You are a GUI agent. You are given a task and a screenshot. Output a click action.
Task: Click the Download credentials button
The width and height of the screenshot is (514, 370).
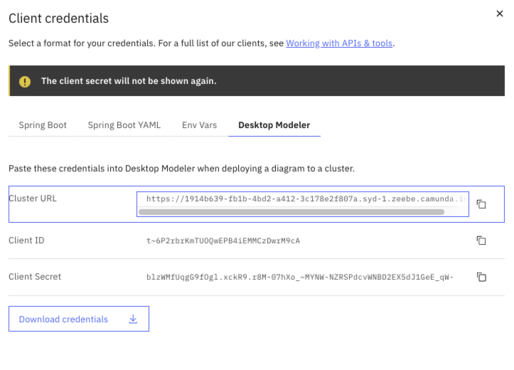(x=79, y=319)
